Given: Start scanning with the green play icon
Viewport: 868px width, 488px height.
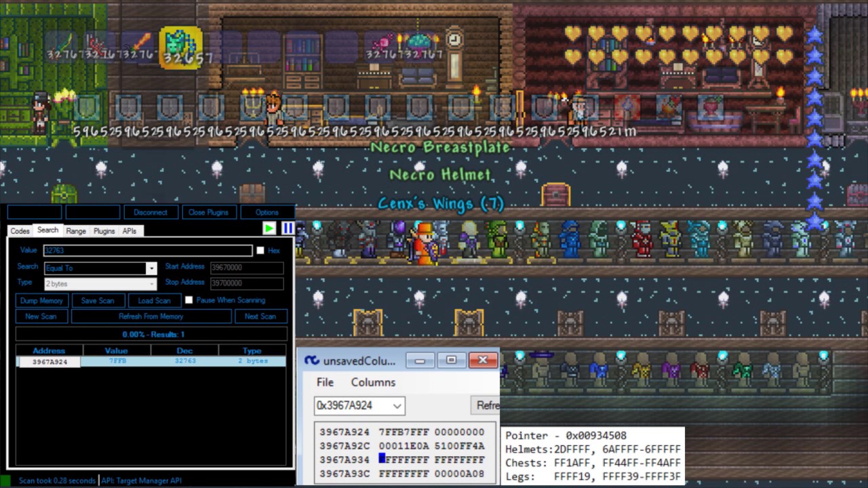Looking at the screenshot, I should coord(269,228).
